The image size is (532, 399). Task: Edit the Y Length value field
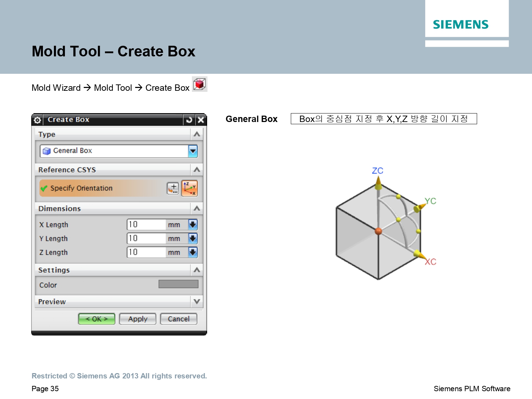point(146,238)
